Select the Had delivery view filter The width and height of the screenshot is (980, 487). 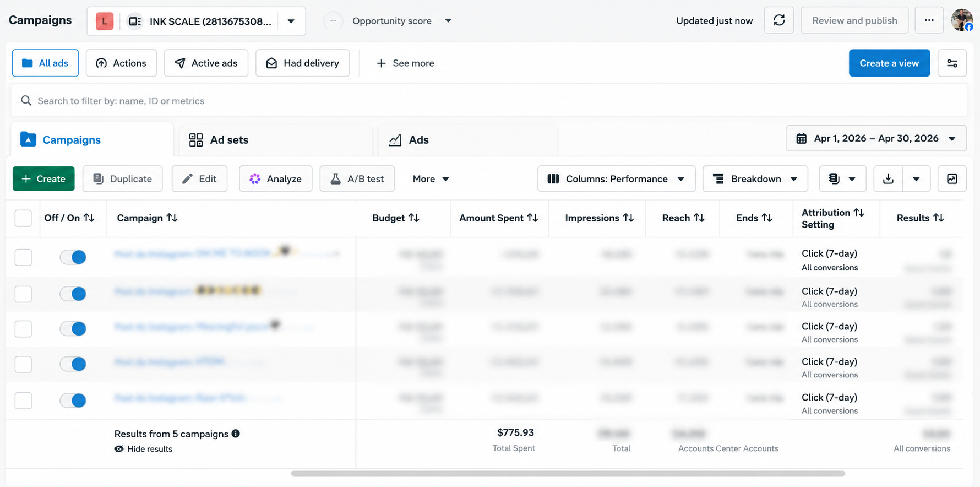tap(302, 63)
